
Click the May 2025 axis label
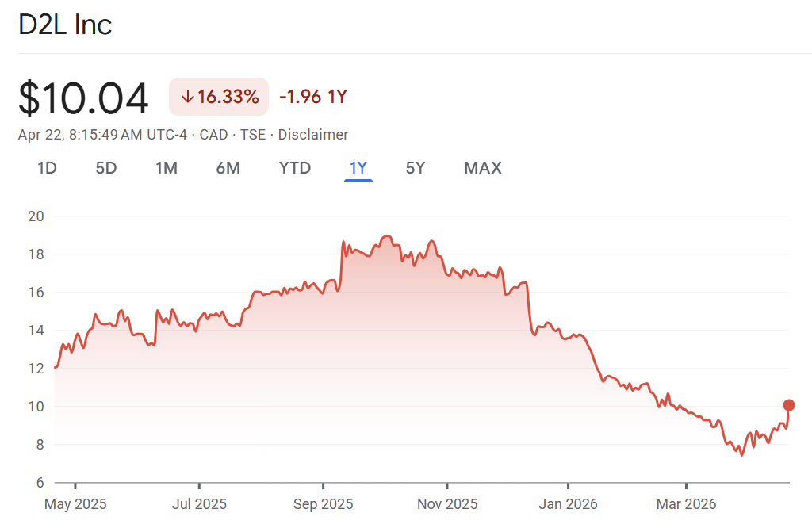pyautogui.click(x=75, y=504)
